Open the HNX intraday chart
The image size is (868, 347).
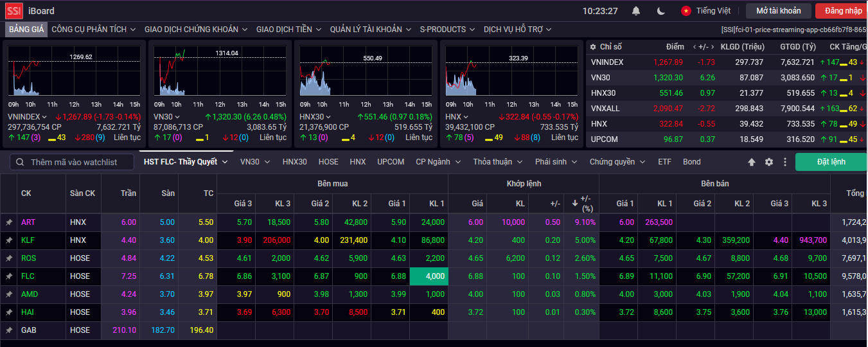(x=511, y=71)
